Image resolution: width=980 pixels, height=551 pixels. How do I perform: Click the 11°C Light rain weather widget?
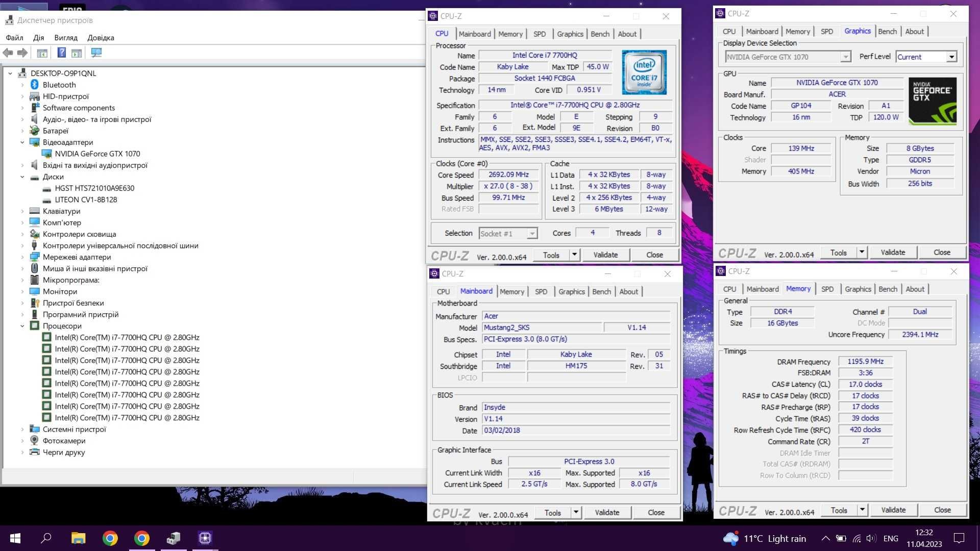tap(765, 538)
